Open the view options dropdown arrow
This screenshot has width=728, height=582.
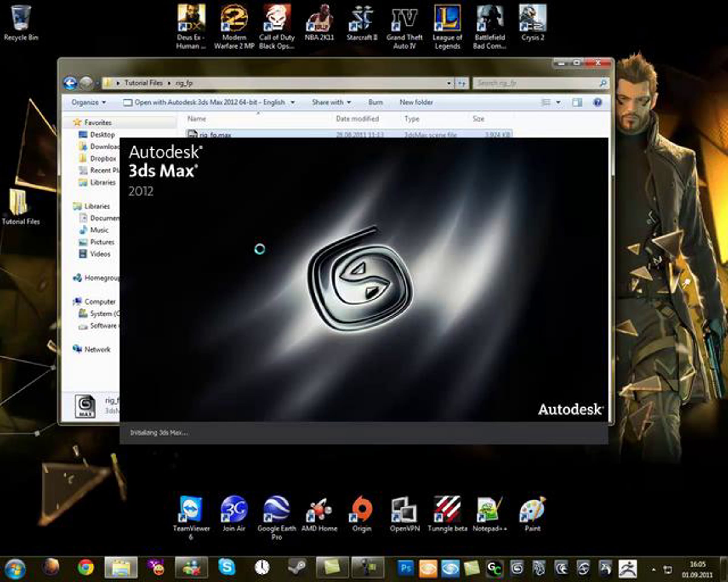[x=558, y=102]
